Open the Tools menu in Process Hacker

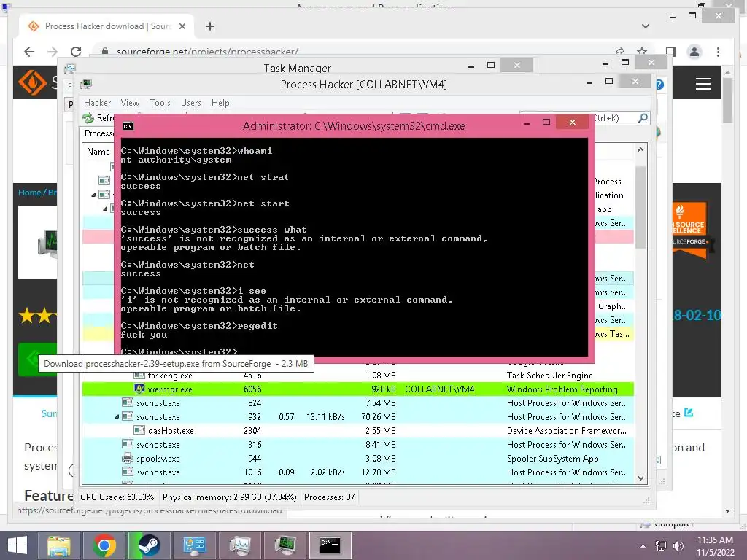(160, 102)
